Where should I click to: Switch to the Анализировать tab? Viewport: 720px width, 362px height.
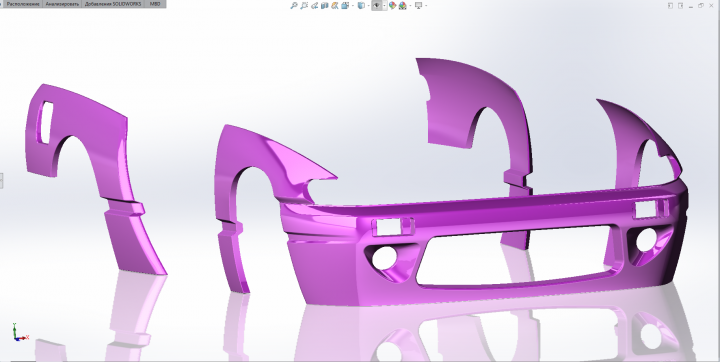click(62, 4)
